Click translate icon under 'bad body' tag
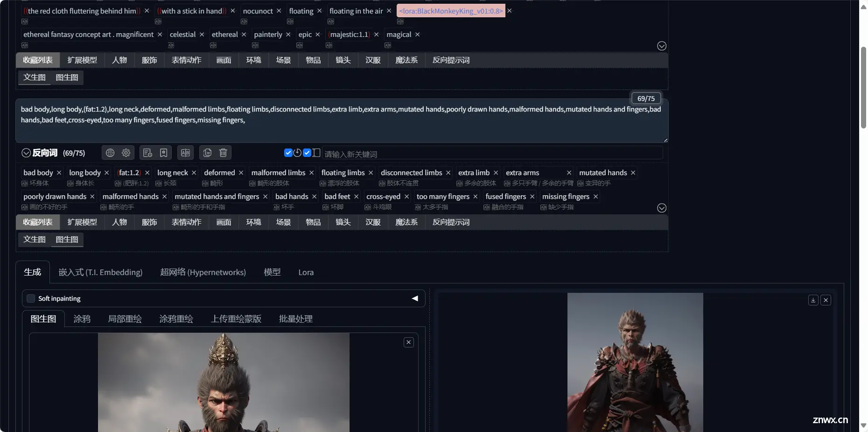 pos(25,184)
